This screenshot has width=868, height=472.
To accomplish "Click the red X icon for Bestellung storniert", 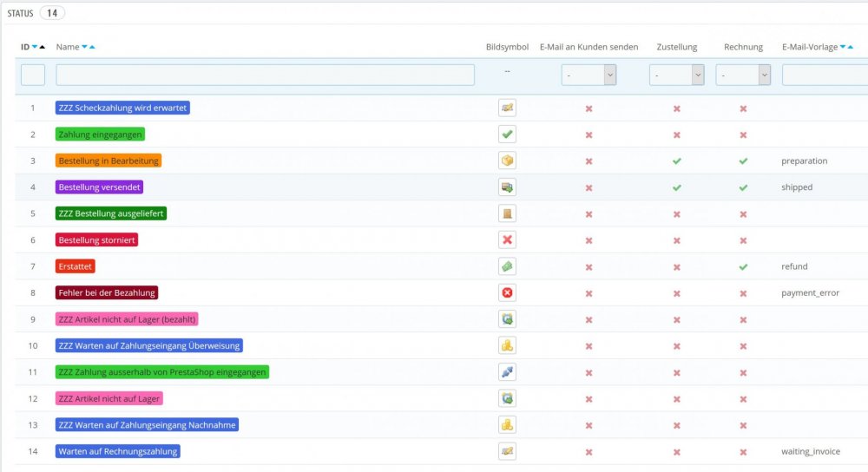I will coord(507,239).
